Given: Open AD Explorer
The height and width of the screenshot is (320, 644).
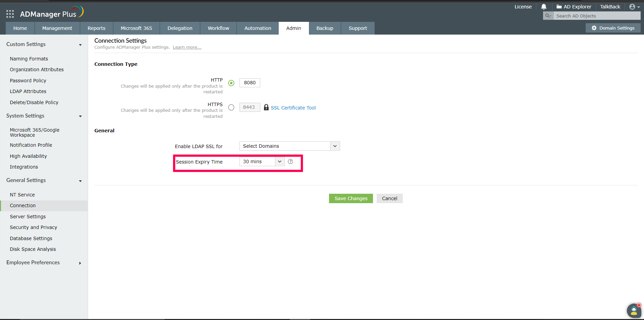Looking at the screenshot, I should tap(574, 7).
